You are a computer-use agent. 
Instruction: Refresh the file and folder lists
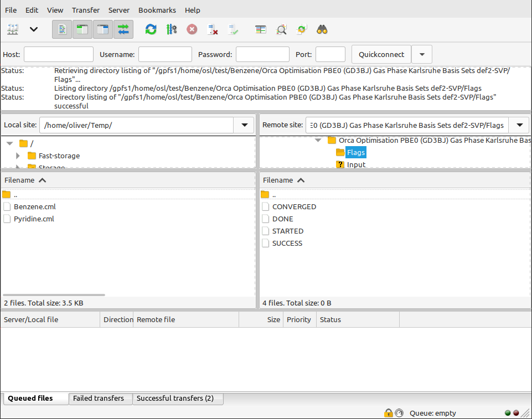(x=151, y=29)
